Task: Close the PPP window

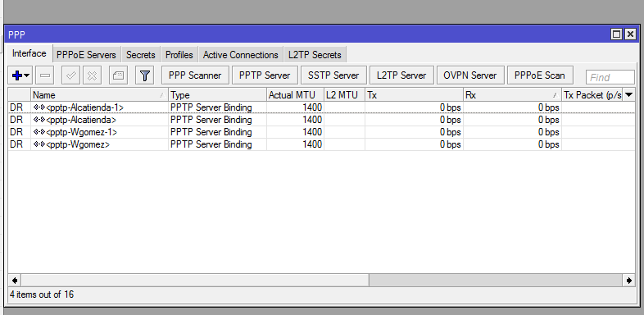Action: 630,34
